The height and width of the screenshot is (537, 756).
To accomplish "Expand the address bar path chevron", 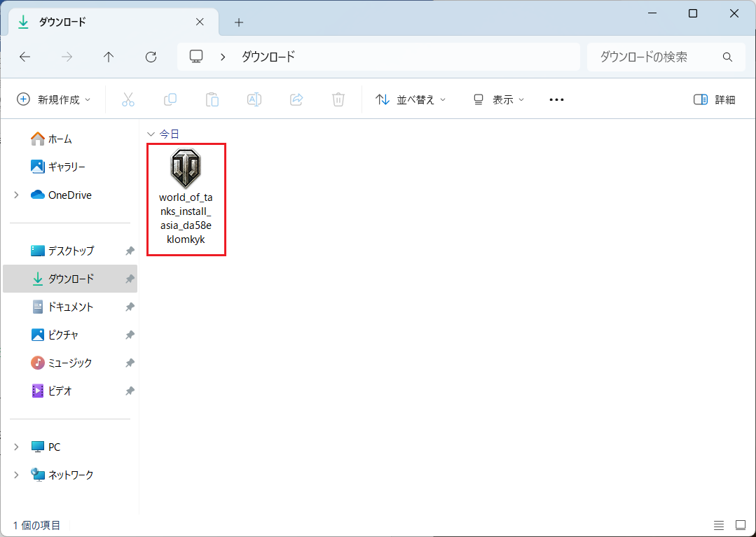I will (223, 57).
